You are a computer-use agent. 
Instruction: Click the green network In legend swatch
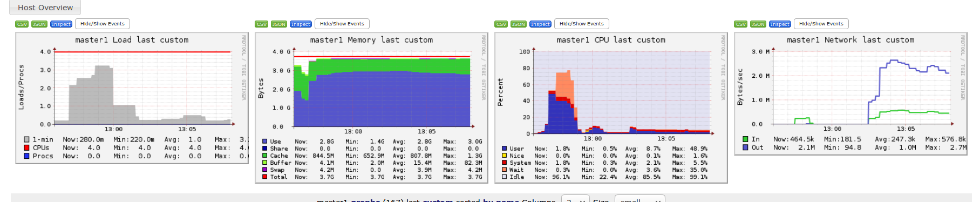click(745, 139)
